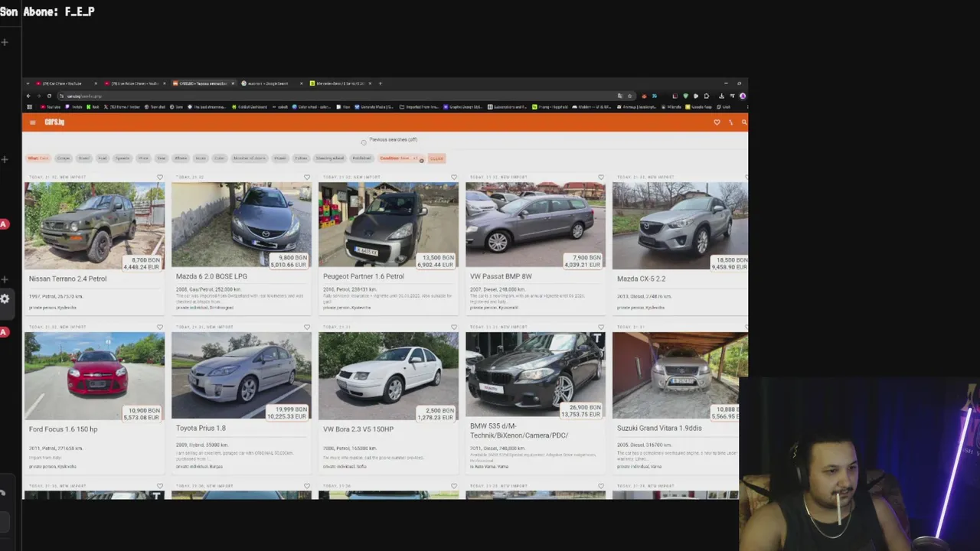Favorite the BMW 535 d/M-Technik listing
Image resolution: width=980 pixels, height=551 pixels.
click(601, 328)
